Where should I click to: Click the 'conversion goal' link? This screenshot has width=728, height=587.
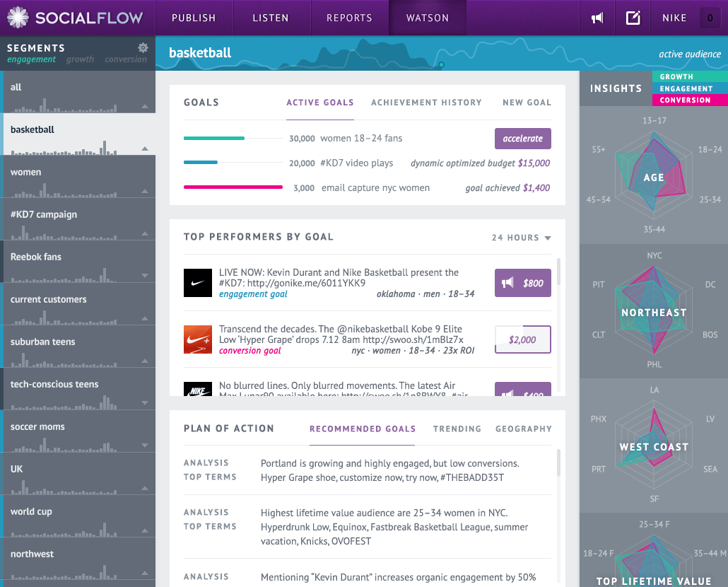249,351
